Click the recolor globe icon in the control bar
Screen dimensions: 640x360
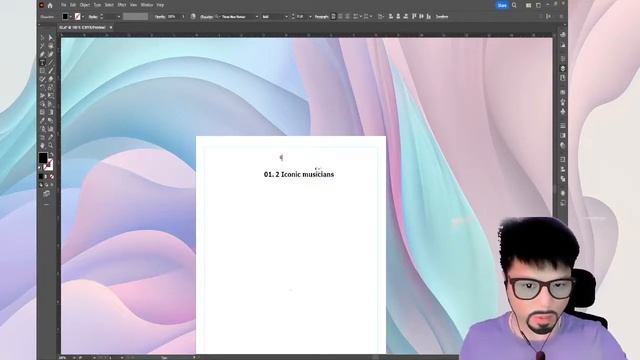coord(193,17)
